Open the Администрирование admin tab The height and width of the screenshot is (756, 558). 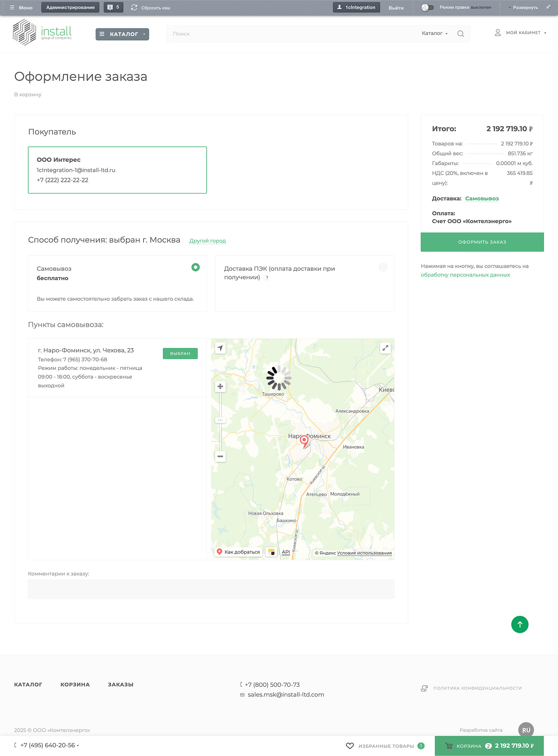coord(70,8)
